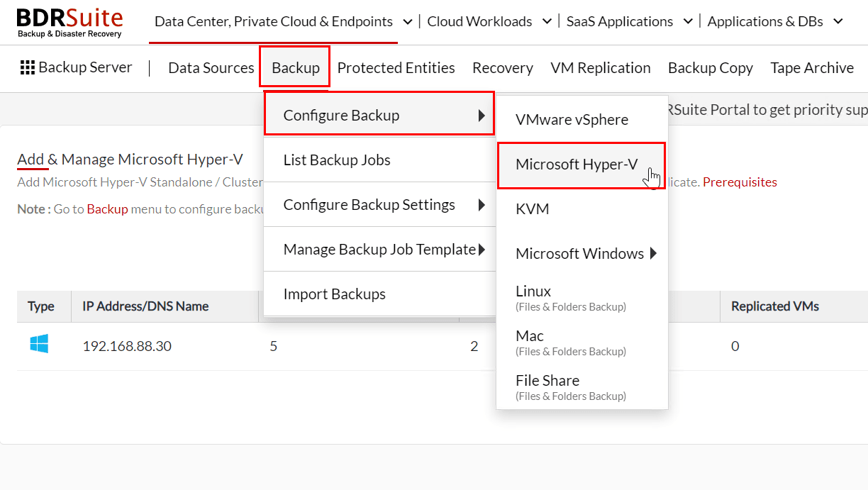Screen dimensions: 868x490
Task: Select Import Backups menu entry
Action: click(379, 294)
